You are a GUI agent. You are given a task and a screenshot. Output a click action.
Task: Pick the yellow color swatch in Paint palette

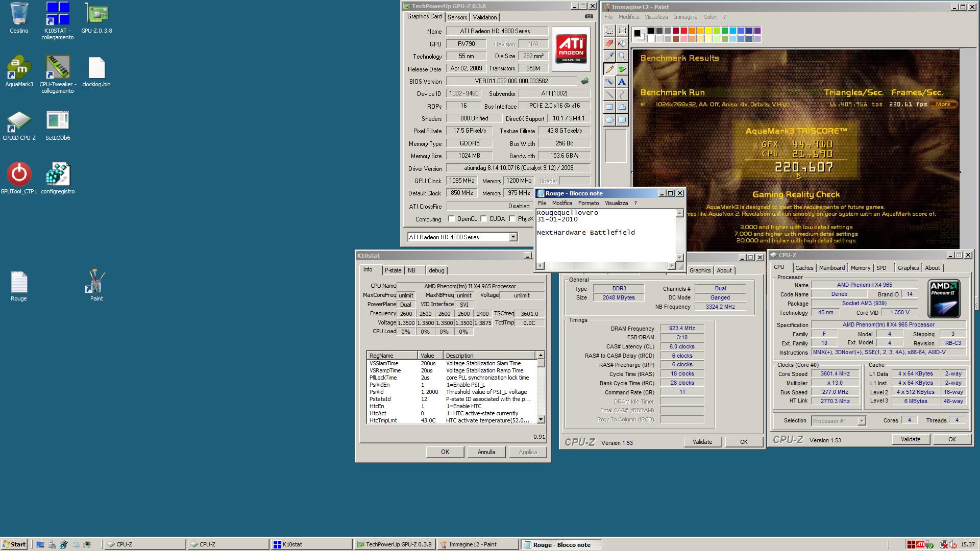click(x=708, y=31)
